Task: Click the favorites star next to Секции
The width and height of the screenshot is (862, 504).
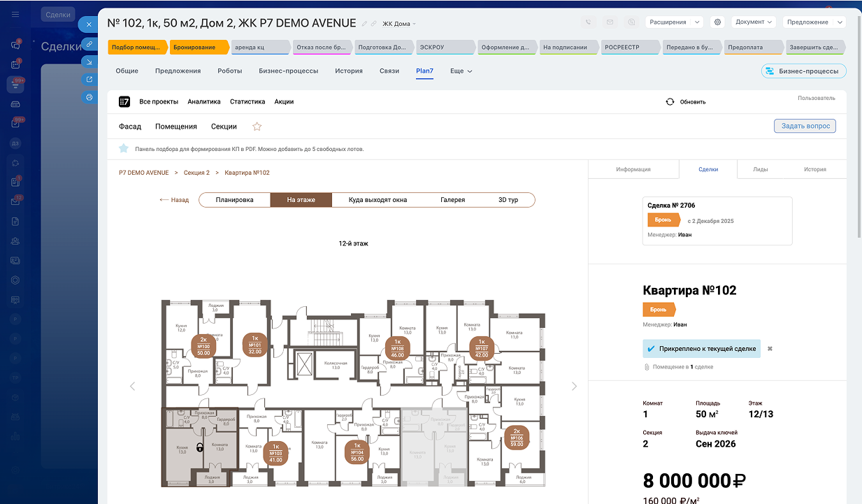Action: pos(257,127)
